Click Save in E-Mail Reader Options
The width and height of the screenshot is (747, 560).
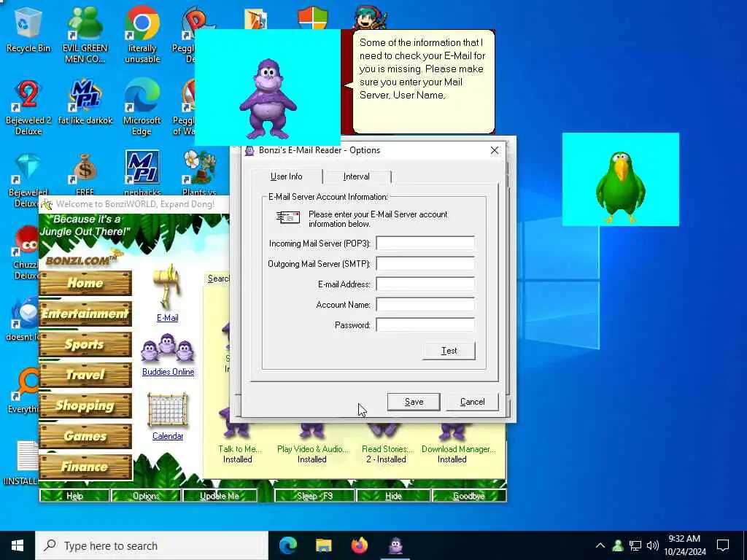tap(414, 402)
